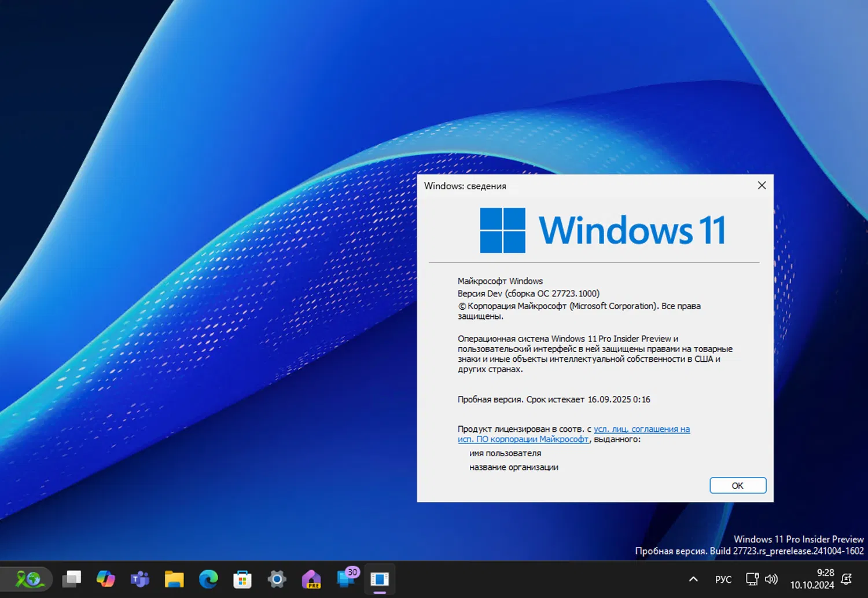Viewport: 868px width, 598px height.
Task: Expand hidden icons with the tray chevron
Action: 693,579
